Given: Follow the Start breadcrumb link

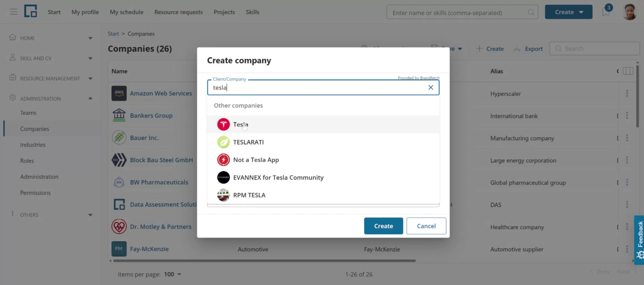Looking at the screenshot, I should 113,34.
